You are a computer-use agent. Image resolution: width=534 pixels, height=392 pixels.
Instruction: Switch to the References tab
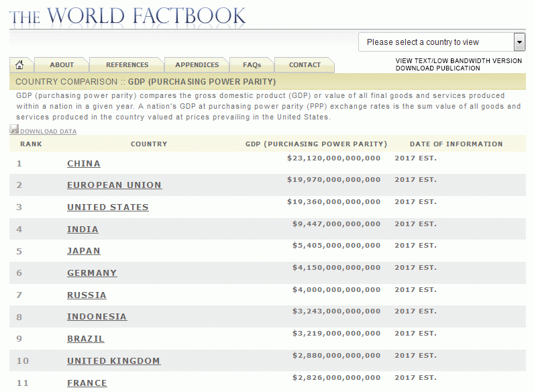pos(127,65)
